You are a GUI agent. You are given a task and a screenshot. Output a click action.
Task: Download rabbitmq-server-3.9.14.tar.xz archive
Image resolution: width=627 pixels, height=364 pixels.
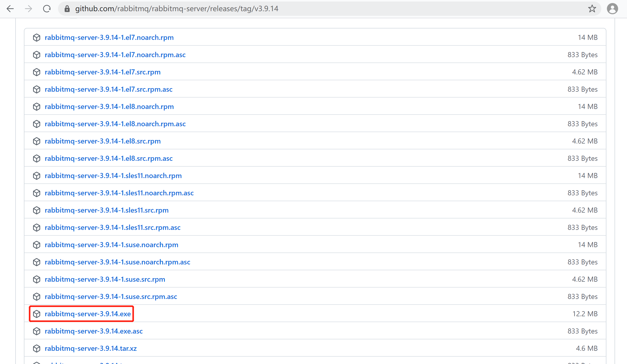[x=91, y=349]
